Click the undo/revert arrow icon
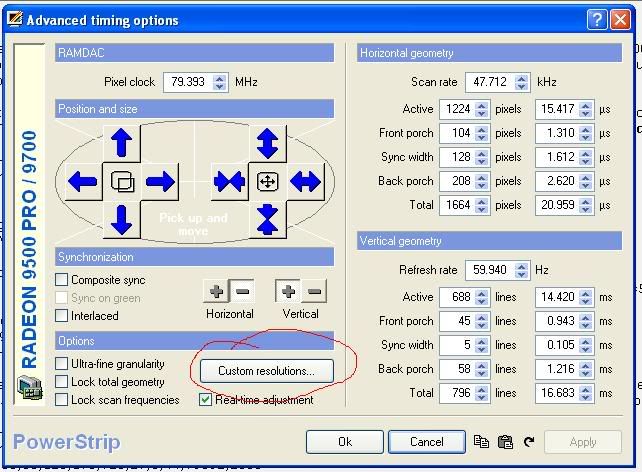The width and height of the screenshot is (642, 472). pos(529,442)
